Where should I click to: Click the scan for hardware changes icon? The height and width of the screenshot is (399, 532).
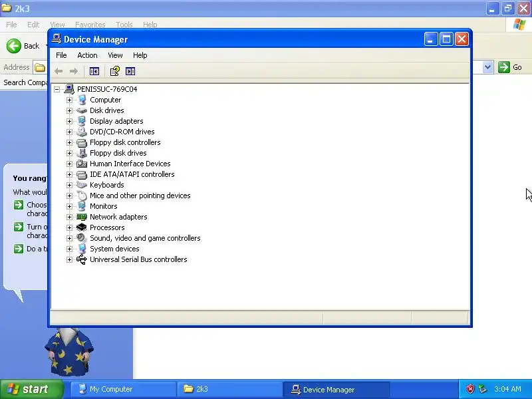click(130, 71)
